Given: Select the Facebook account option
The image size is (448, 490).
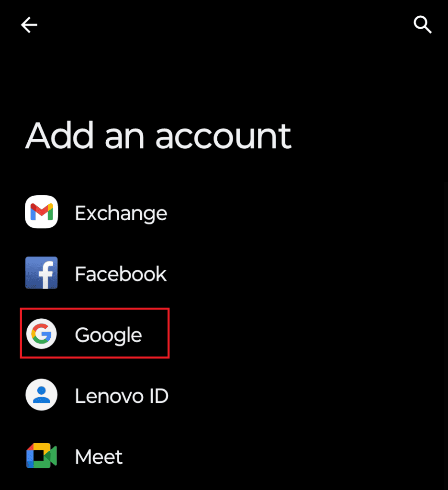Looking at the screenshot, I should coord(120,273).
